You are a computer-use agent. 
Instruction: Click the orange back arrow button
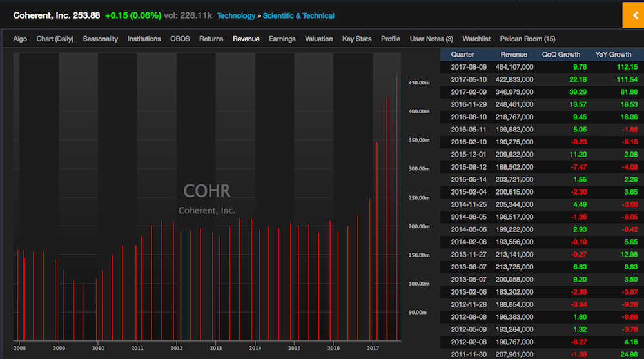pyautogui.click(x=633, y=15)
